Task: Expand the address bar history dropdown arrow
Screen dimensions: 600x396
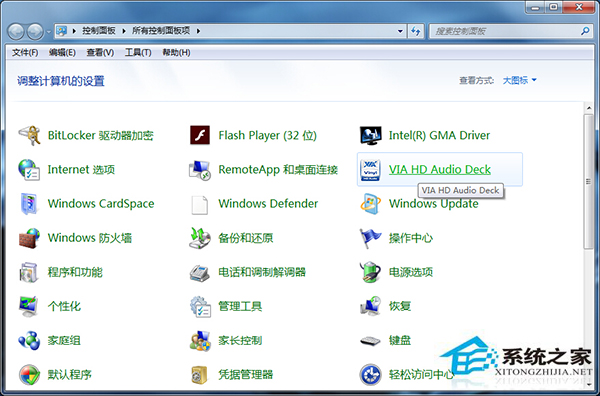Action: click(400, 31)
